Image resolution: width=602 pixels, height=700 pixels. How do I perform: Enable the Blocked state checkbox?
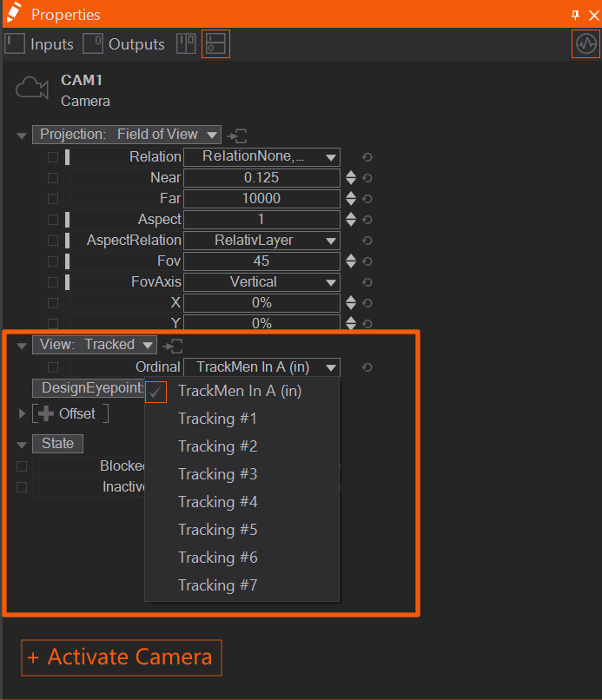click(22, 466)
